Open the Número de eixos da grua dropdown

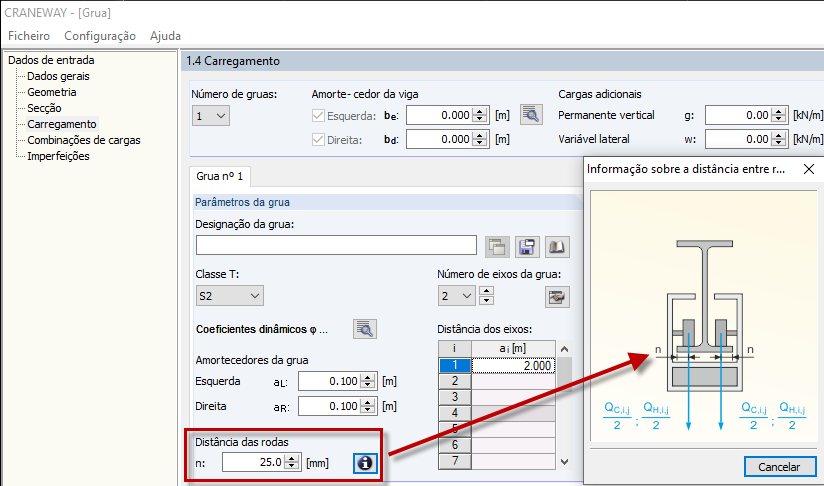click(x=457, y=296)
